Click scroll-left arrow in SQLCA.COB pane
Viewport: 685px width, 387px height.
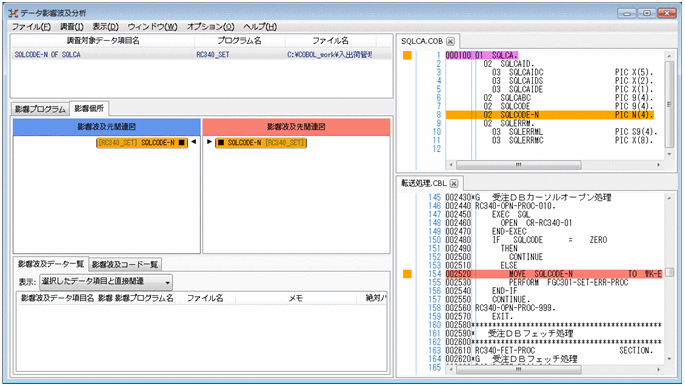(451, 165)
